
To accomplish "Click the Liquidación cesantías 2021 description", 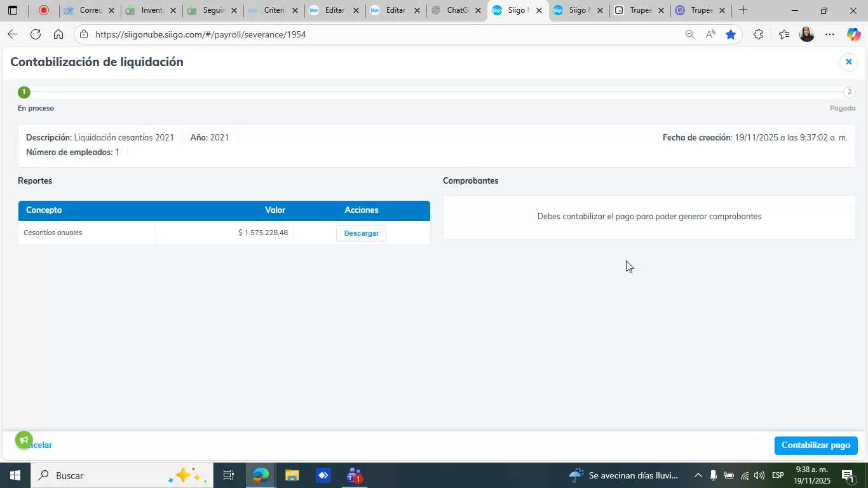I will click(124, 137).
